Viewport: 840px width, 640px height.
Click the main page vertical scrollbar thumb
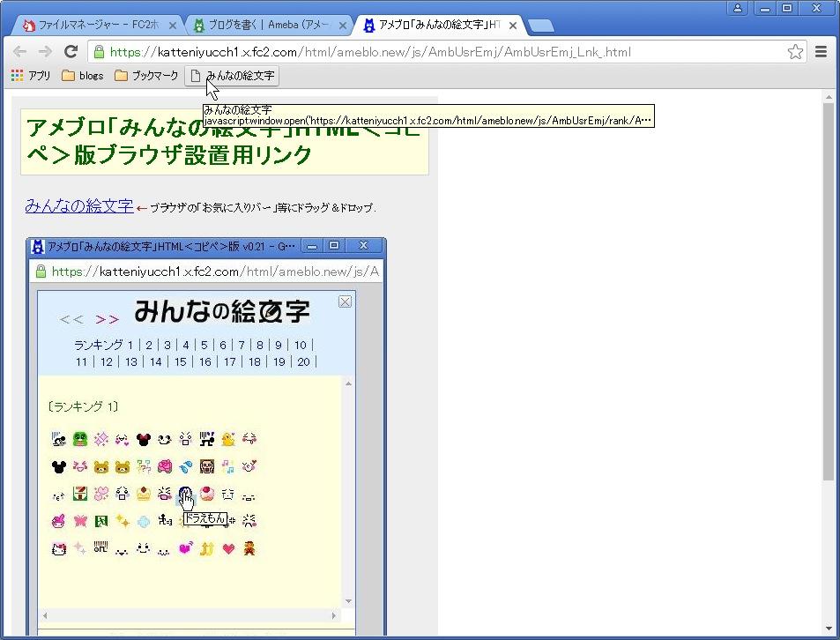coord(829,292)
